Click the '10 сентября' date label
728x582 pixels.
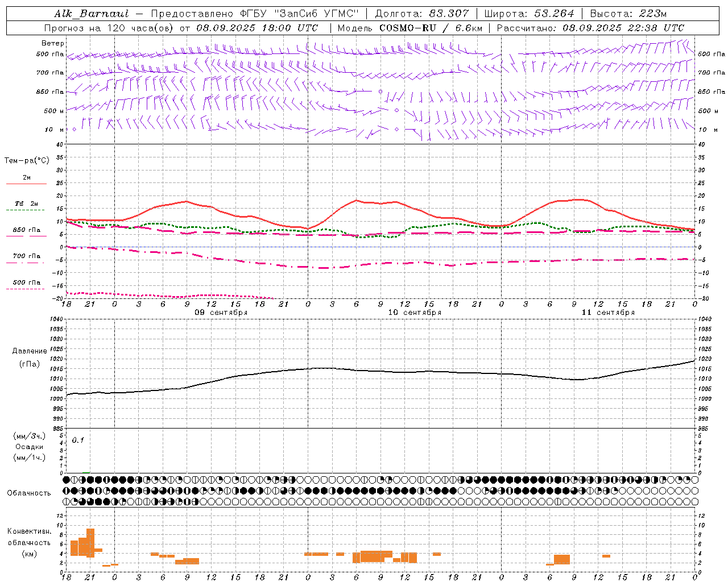(x=415, y=313)
